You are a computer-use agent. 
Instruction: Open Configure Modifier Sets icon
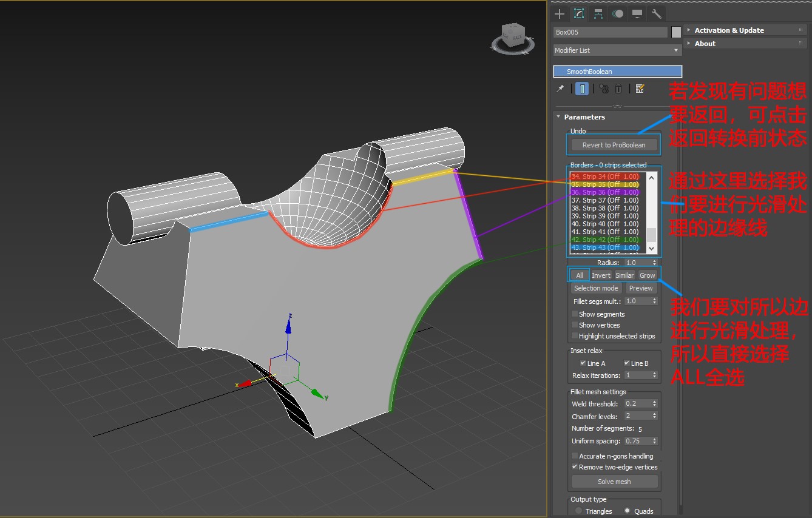tap(640, 89)
